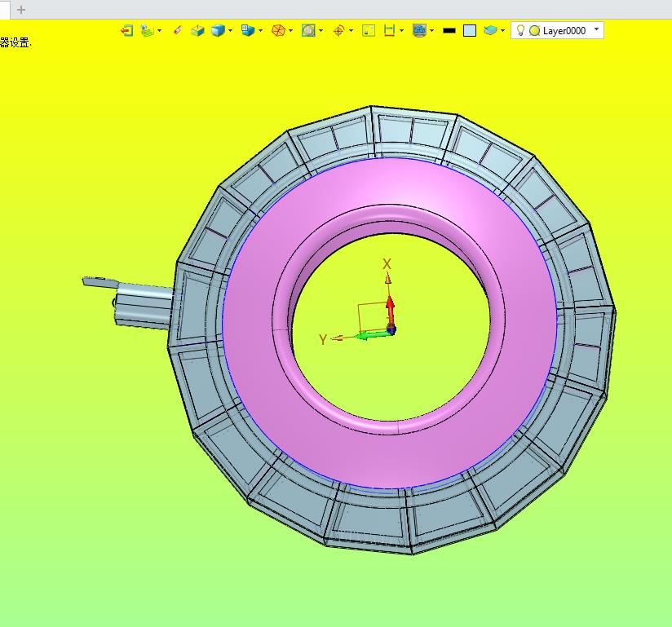Viewport: 672px width, 627px height.
Task: Click the light blue face color swatch
Action: (470, 30)
